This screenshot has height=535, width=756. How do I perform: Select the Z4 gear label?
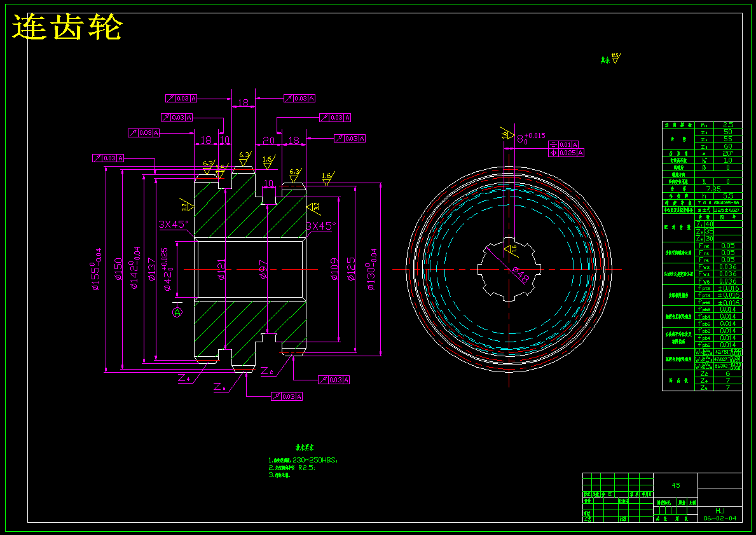(x=184, y=378)
